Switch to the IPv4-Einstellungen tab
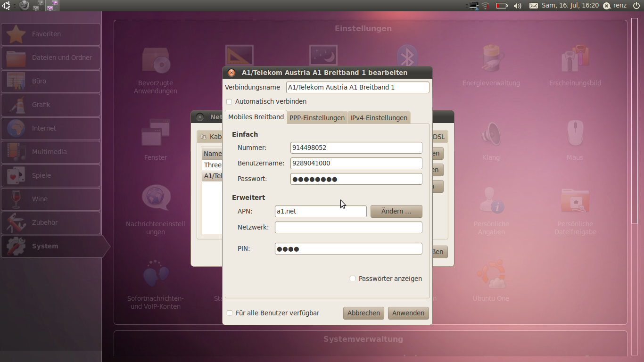The width and height of the screenshot is (644, 362). (x=379, y=118)
